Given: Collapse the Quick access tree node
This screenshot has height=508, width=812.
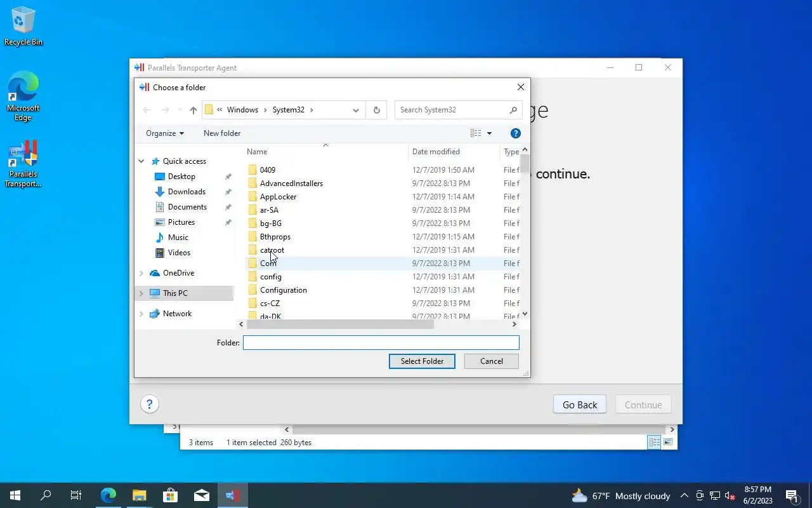Looking at the screenshot, I should pyautogui.click(x=141, y=161).
